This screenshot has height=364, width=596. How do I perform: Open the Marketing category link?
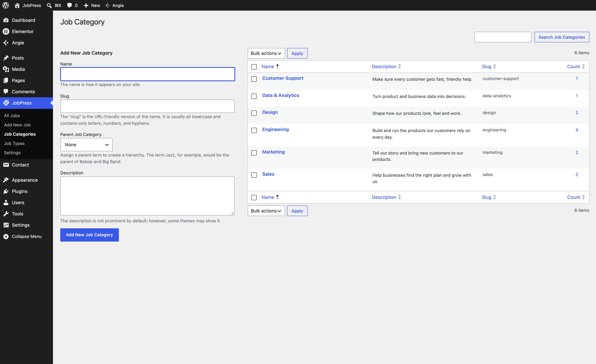pyautogui.click(x=273, y=152)
